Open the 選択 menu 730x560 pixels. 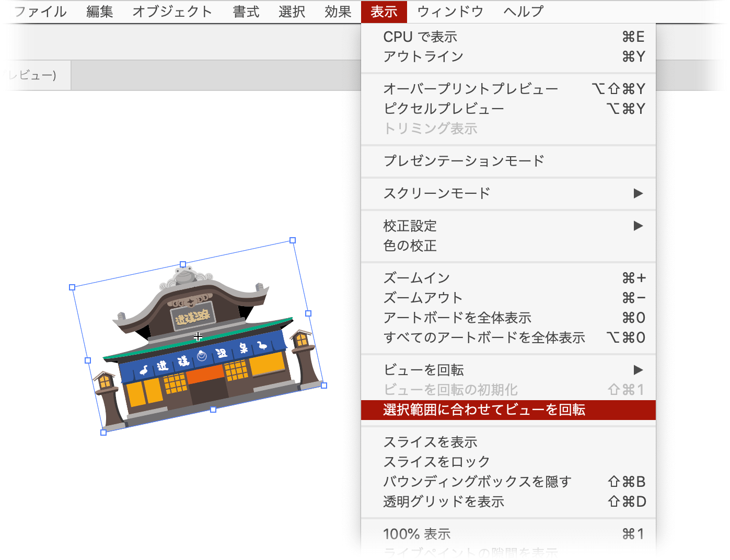[292, 11]
